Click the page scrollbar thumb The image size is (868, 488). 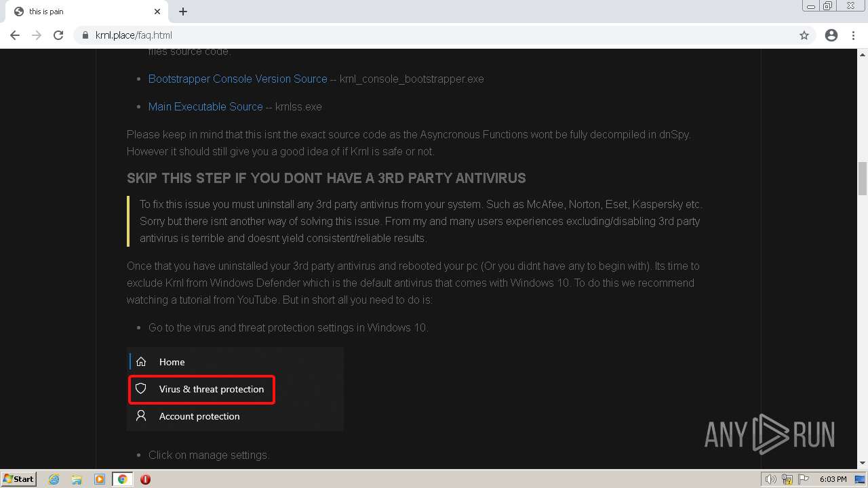click(863, 178)
